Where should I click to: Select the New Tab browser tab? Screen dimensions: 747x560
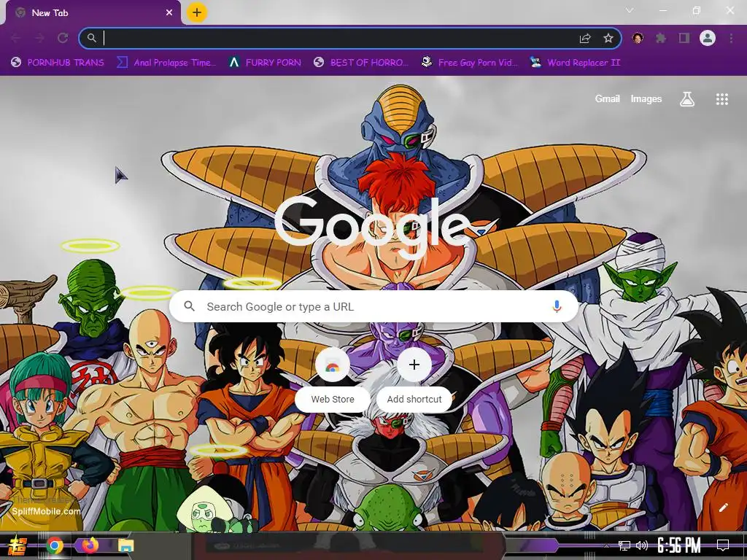point(93,13)
